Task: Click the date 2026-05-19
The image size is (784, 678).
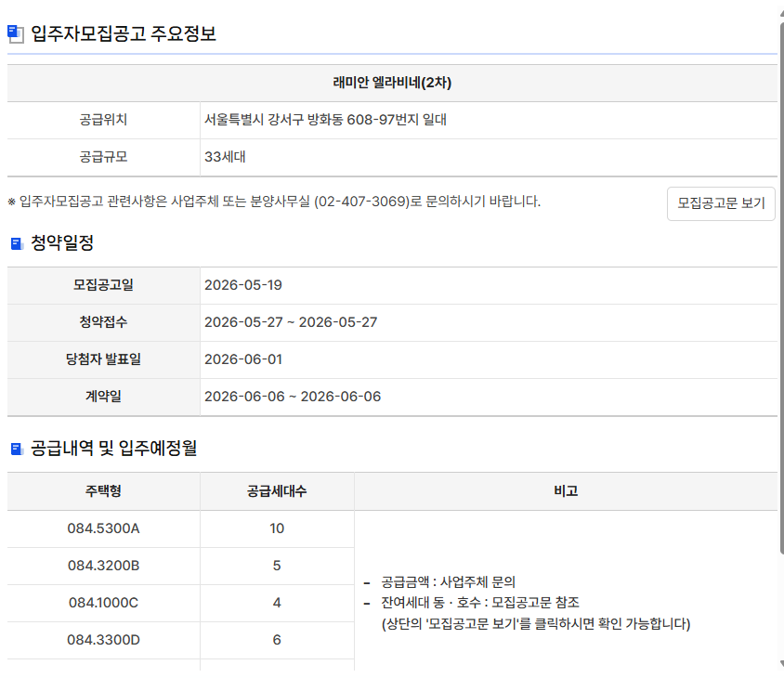Action: click(243, 285)
